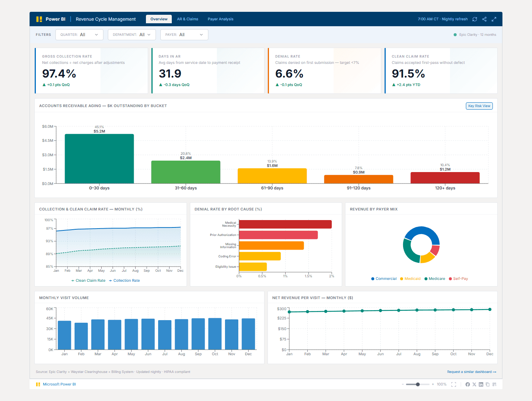Click green trend arrow on Days in AR card
The image size is (532, 401).
(x=161, y=85)
